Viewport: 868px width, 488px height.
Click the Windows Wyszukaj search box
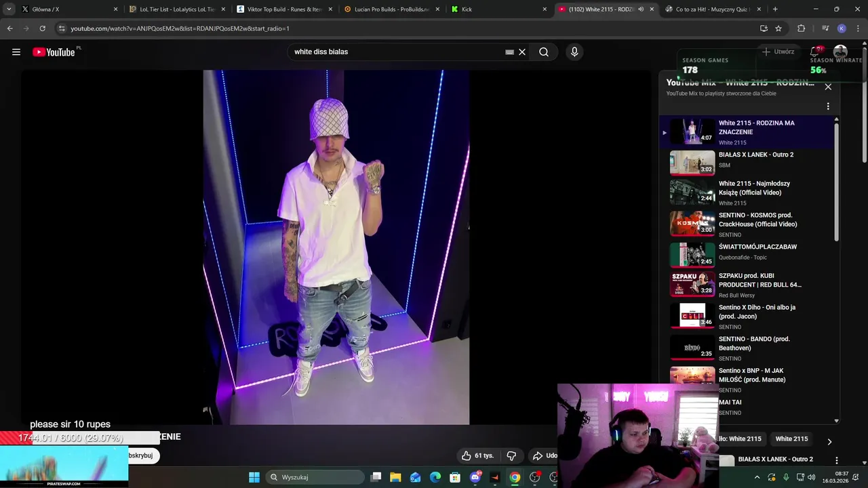(x=315, y=477)
